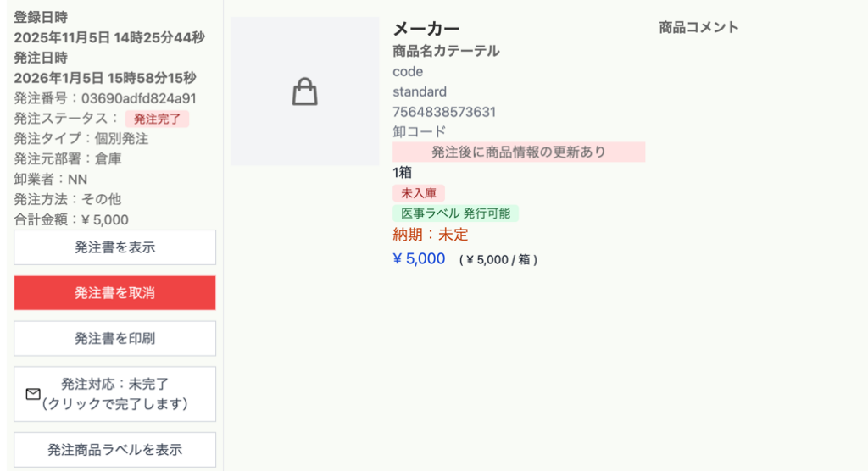Click the 商品コメント column header
The image size is (868, 471).
[x=698, y=27]
